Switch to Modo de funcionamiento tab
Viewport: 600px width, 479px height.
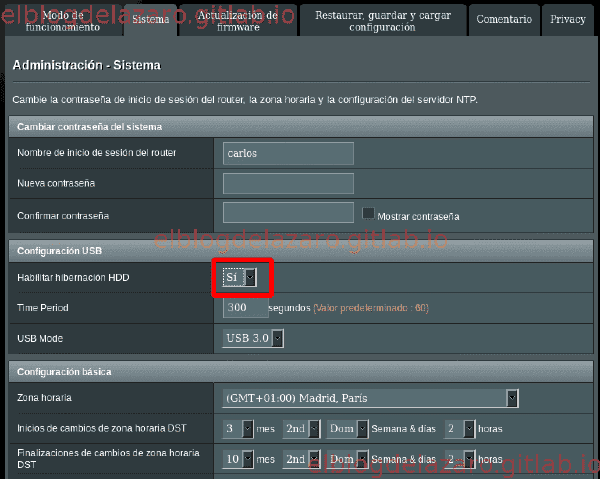pos(63,21)
